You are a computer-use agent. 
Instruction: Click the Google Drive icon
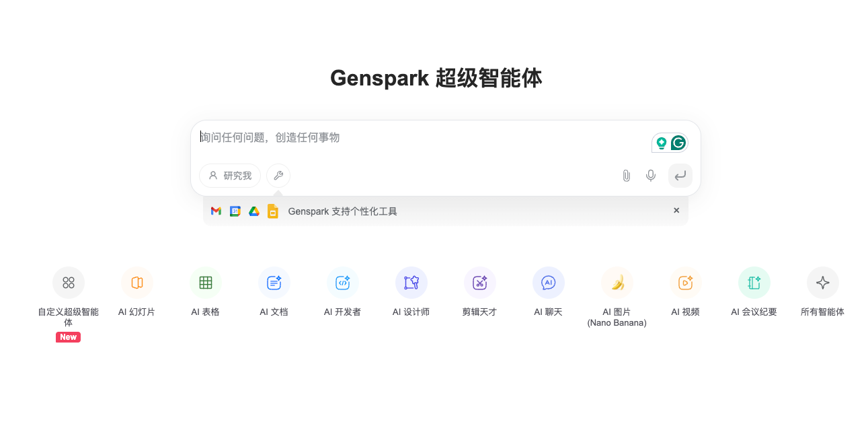pos(254,211)
